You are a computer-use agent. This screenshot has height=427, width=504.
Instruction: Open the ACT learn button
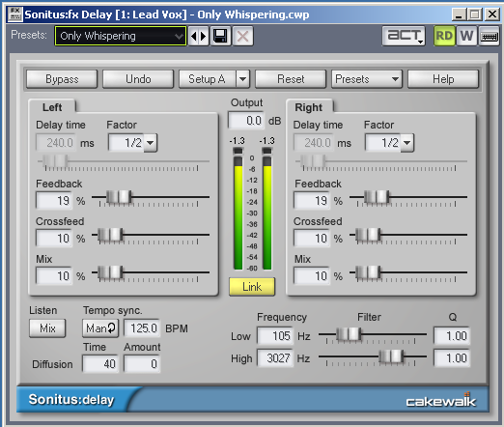(404, 36)
